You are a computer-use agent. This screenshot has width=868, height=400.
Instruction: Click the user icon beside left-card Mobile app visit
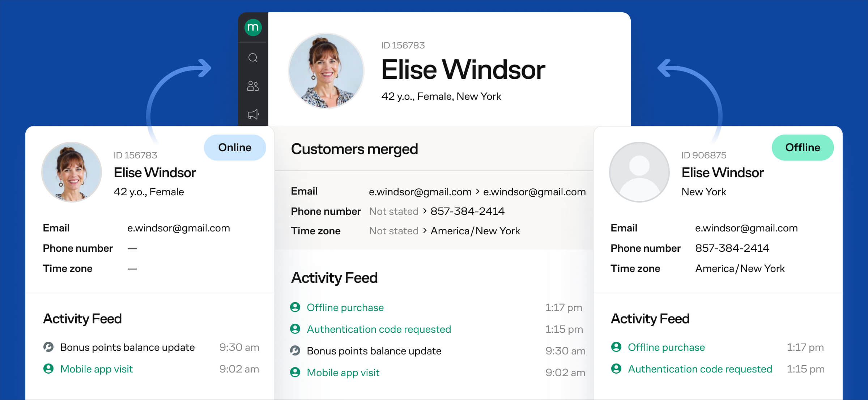pyautogui.click(x=48, y=369)
